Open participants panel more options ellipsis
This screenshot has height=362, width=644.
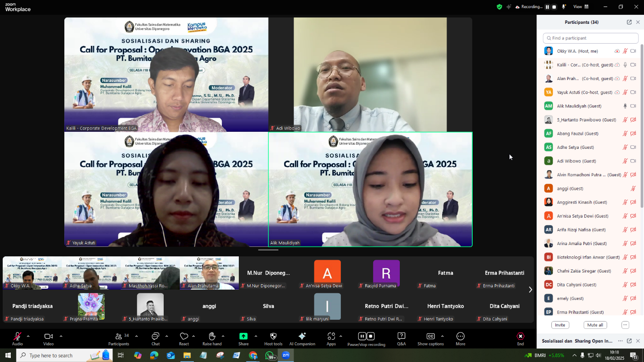click(625, 325)
